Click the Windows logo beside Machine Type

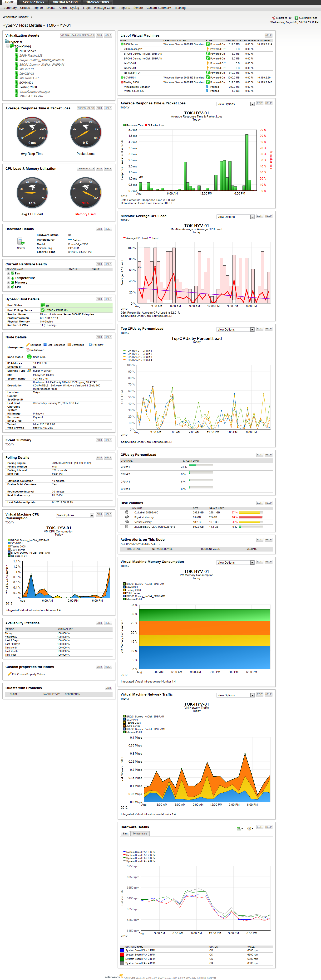point(29,370)
